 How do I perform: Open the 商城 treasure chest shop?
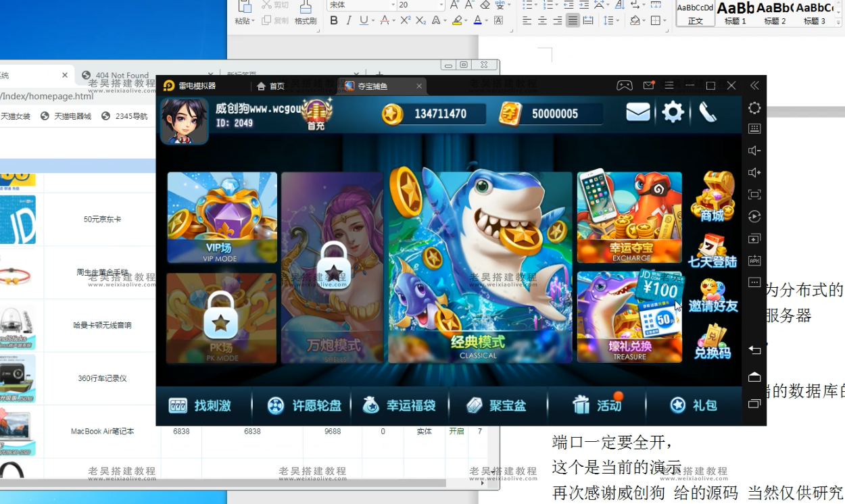pyautogui.click(x=713, y=197)
